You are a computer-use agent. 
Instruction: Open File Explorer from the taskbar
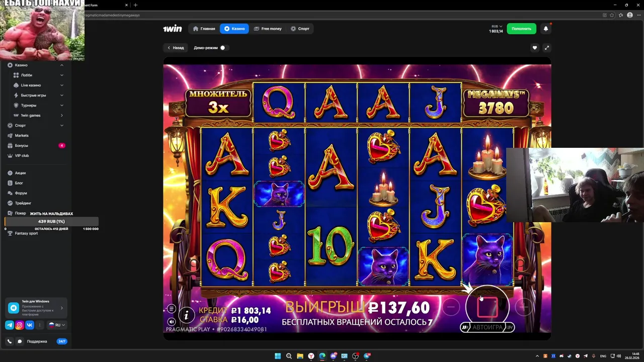tap(300, 356)
